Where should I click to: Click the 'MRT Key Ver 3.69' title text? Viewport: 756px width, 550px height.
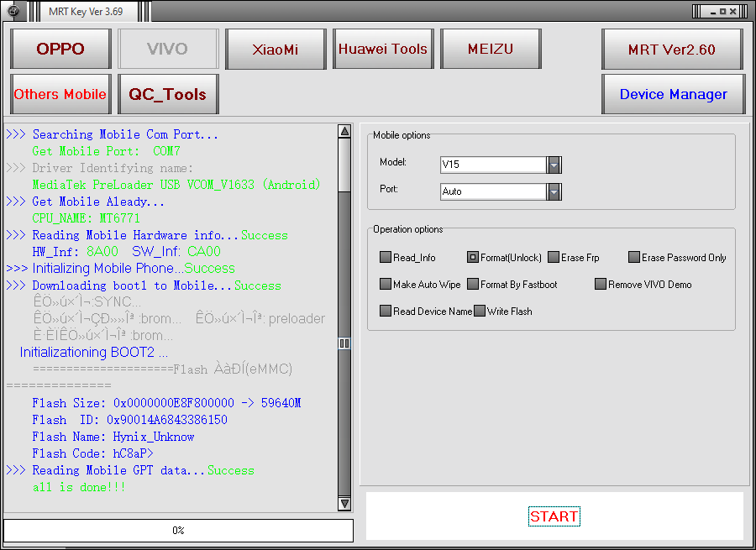point(86,11)
